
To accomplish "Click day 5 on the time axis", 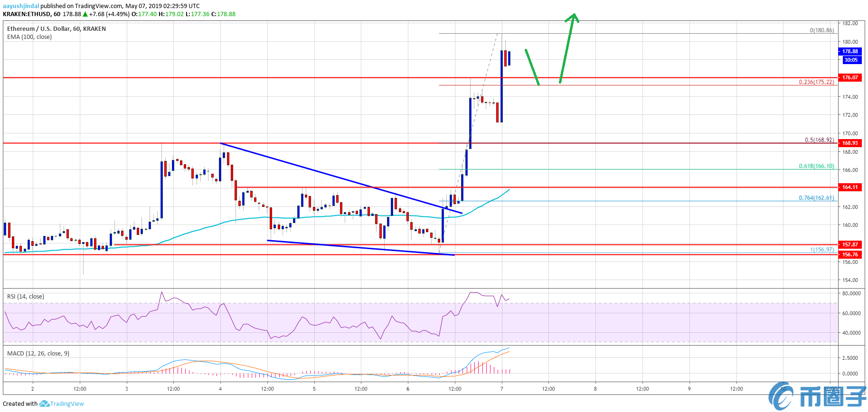I will tap(314, 389).
